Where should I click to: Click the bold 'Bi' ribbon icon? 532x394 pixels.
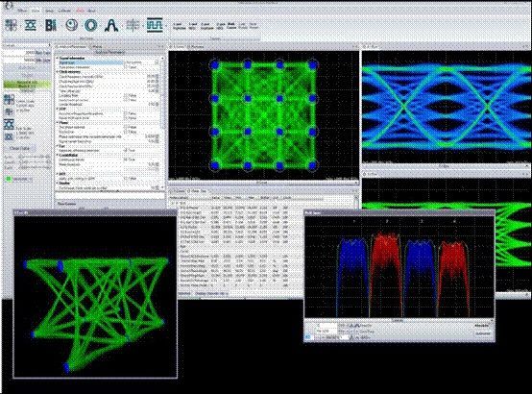[x=51, y=26]
